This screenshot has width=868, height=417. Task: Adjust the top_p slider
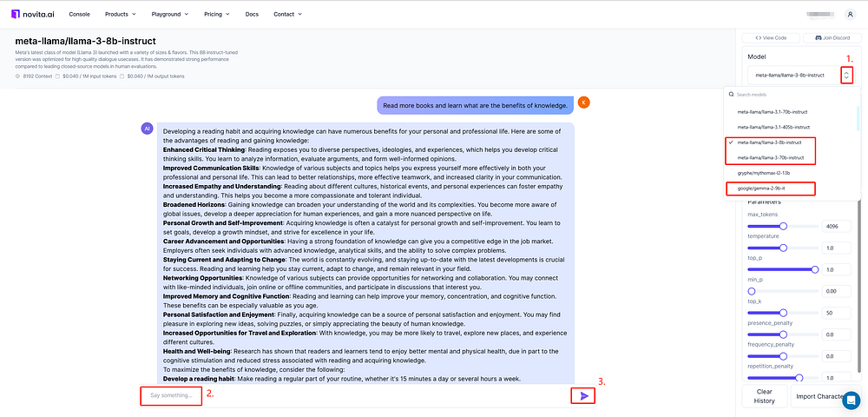[x=783, y=269]
